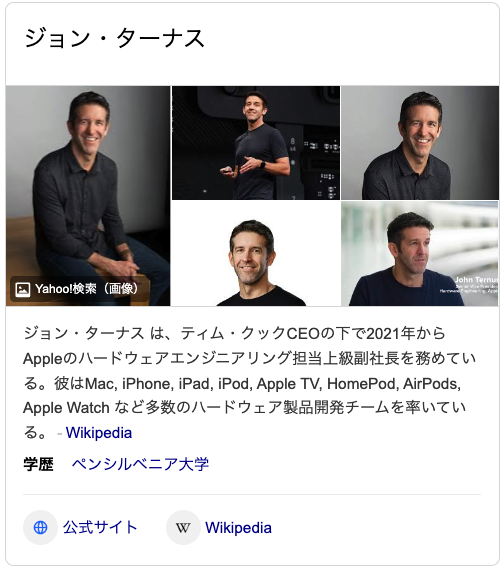The height and width of the screenshot is (570, 504).
Task: Open the ペンシルベニア大学 link
Action: [x=140, y=464]
